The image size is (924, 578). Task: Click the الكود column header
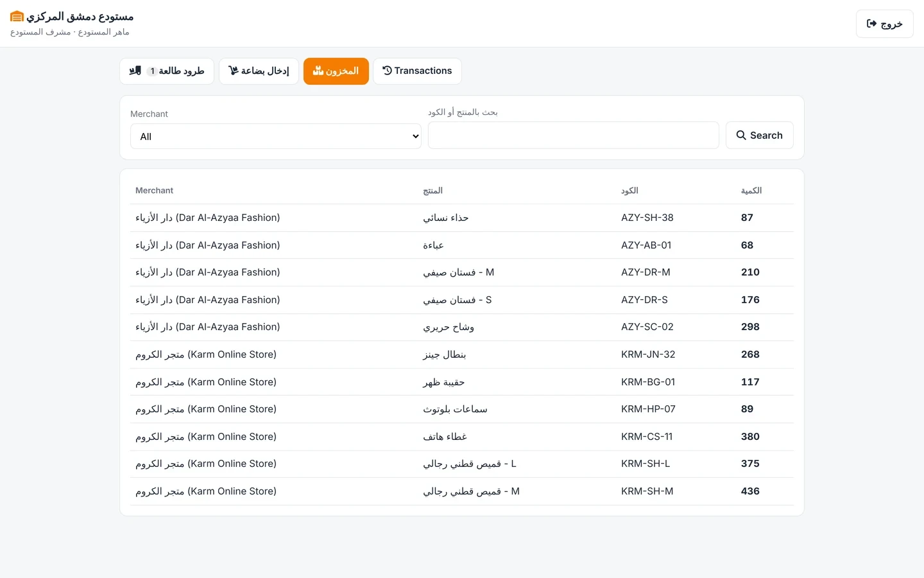click(629, 191)
